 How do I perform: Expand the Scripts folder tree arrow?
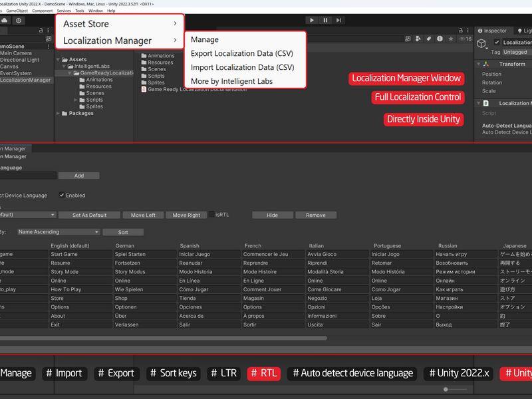(x=75, y=100)
